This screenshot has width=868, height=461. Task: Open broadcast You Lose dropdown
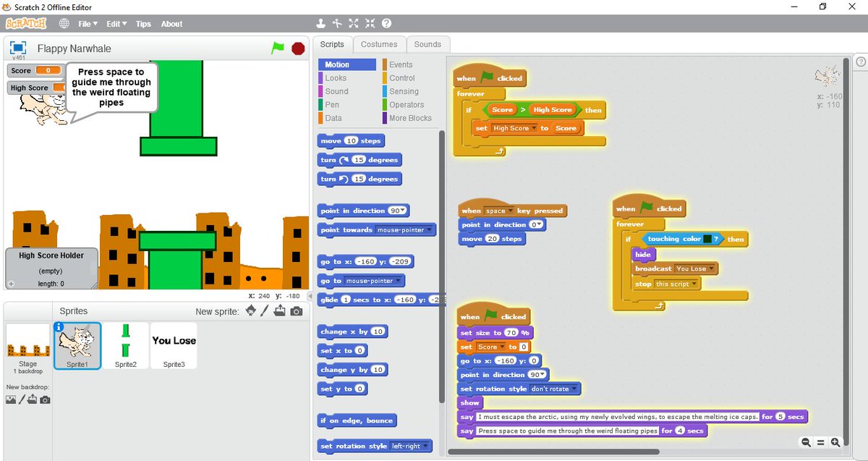point(712,268)
